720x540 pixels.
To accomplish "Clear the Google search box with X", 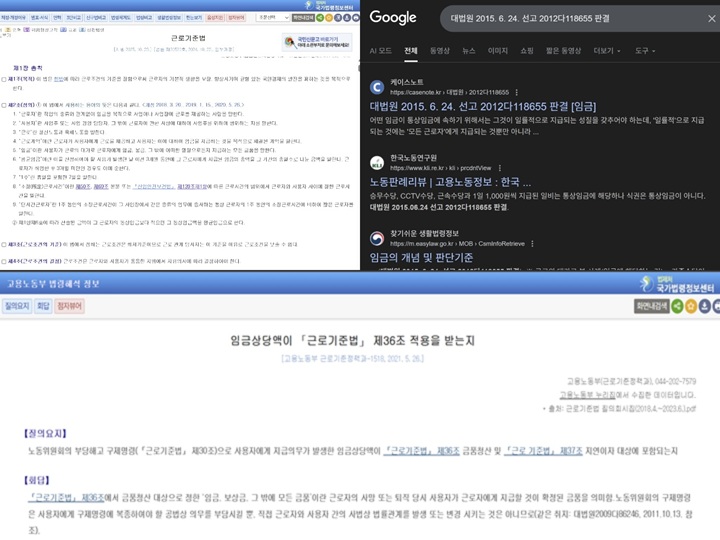I will [711, 18].
